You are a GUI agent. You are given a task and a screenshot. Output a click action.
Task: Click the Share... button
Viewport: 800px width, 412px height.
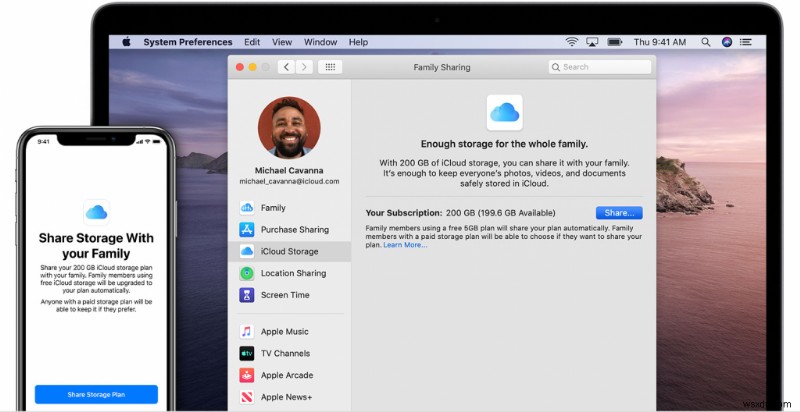tap(619, 213)
